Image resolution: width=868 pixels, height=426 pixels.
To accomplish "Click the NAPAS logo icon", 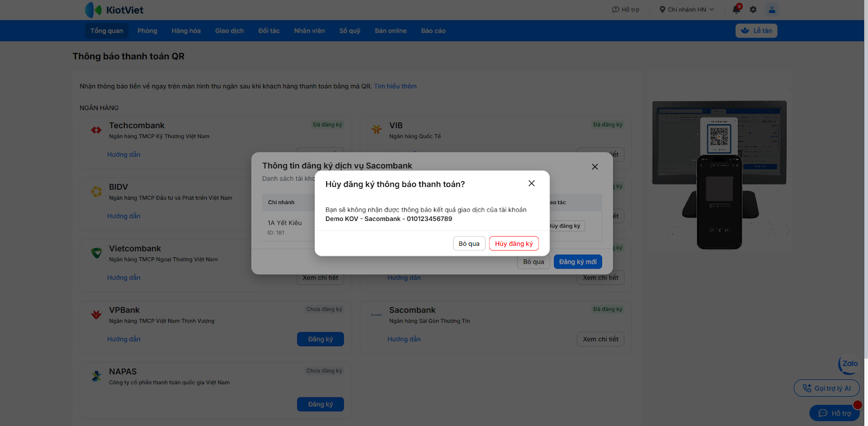I will point(97,376).
